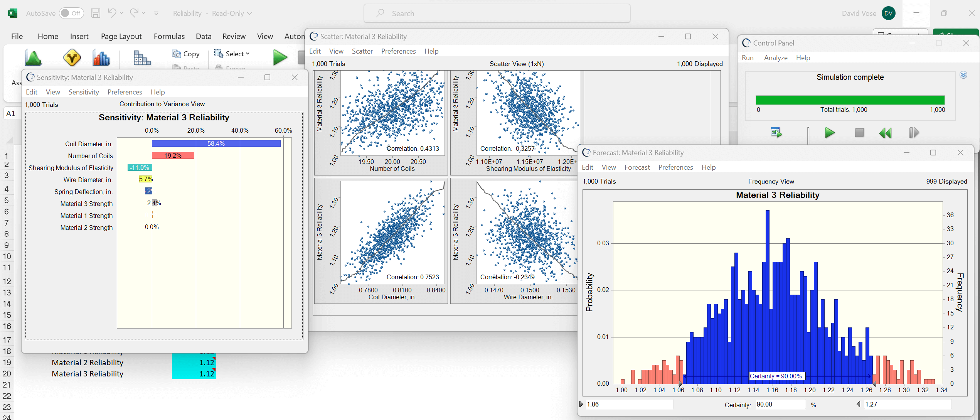Open Analyze menu in Control Panel
This screenshot has width=980, height=420.
coord(775,58)
